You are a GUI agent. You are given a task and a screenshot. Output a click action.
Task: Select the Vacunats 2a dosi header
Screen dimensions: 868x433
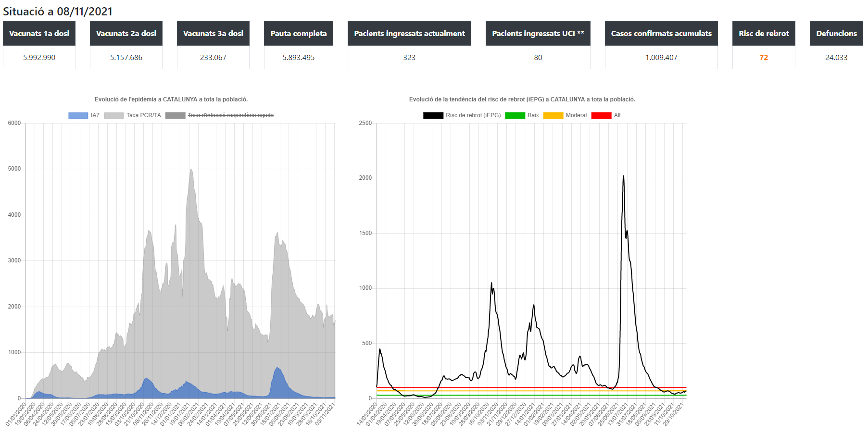pos(126,33)
